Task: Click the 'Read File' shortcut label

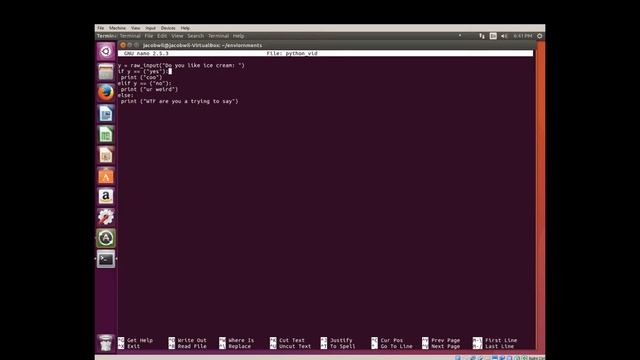Action: 192,347
